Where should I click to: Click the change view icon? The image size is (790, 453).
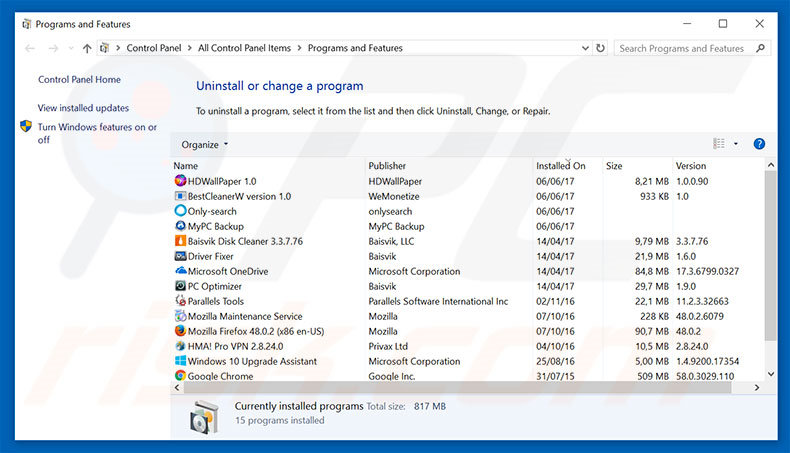pos(719,144)
